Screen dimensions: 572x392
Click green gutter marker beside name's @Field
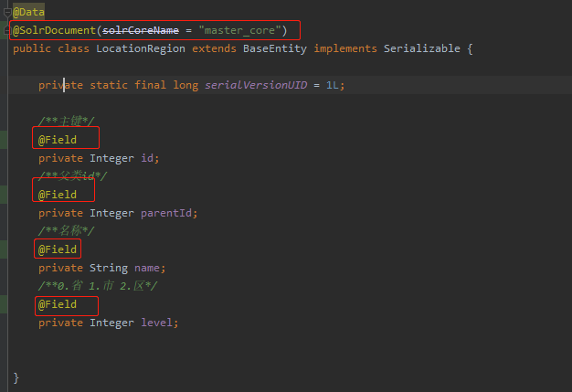(x=4, y=249)
